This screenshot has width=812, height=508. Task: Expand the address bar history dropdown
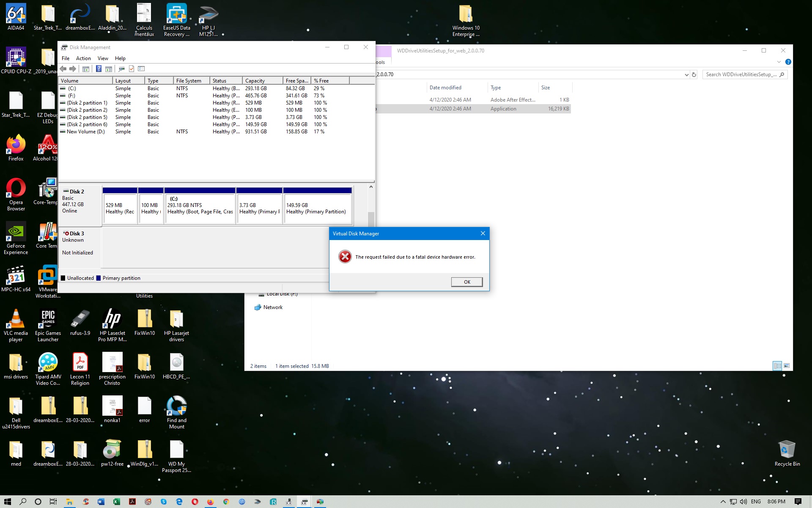click(686, 75)
